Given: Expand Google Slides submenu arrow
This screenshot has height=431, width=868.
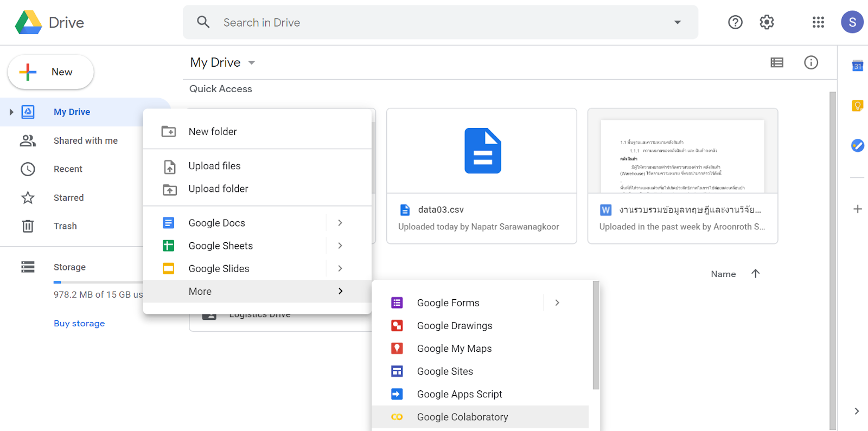Looking at the screenshot, I should 340,268.
